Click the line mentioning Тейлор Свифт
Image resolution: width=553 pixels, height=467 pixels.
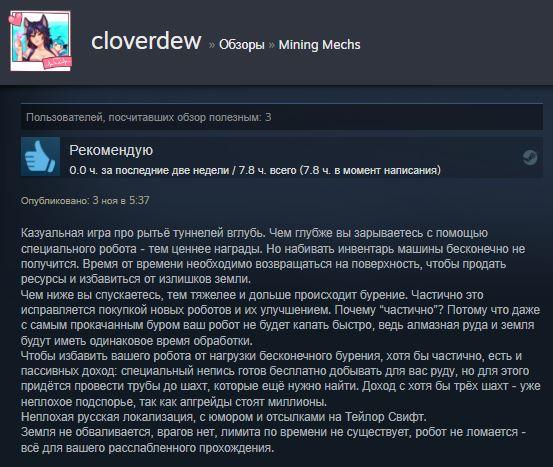(224, 417)
